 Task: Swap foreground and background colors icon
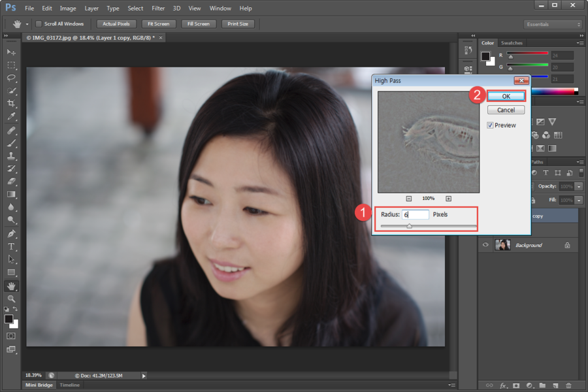[16, 309]
